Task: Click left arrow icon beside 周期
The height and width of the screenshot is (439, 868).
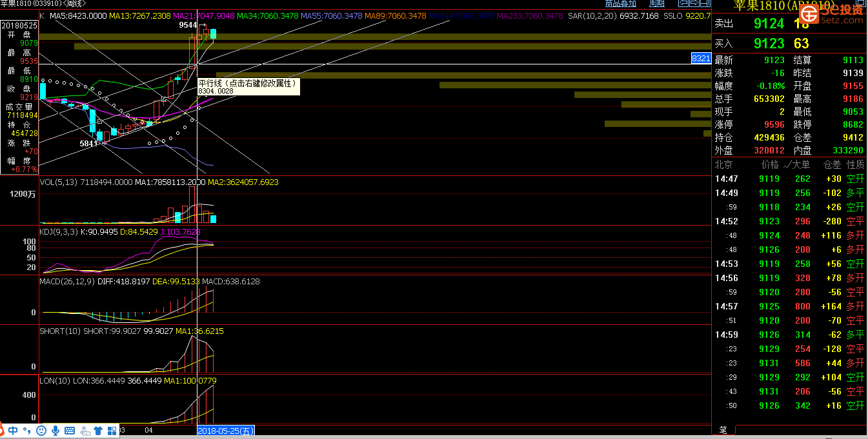Action: (683, 3)
